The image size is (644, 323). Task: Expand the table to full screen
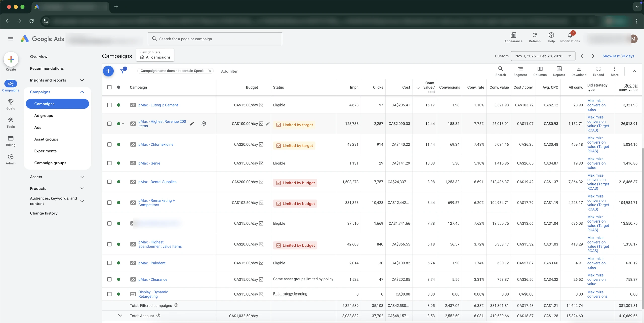tap(598, 71)
